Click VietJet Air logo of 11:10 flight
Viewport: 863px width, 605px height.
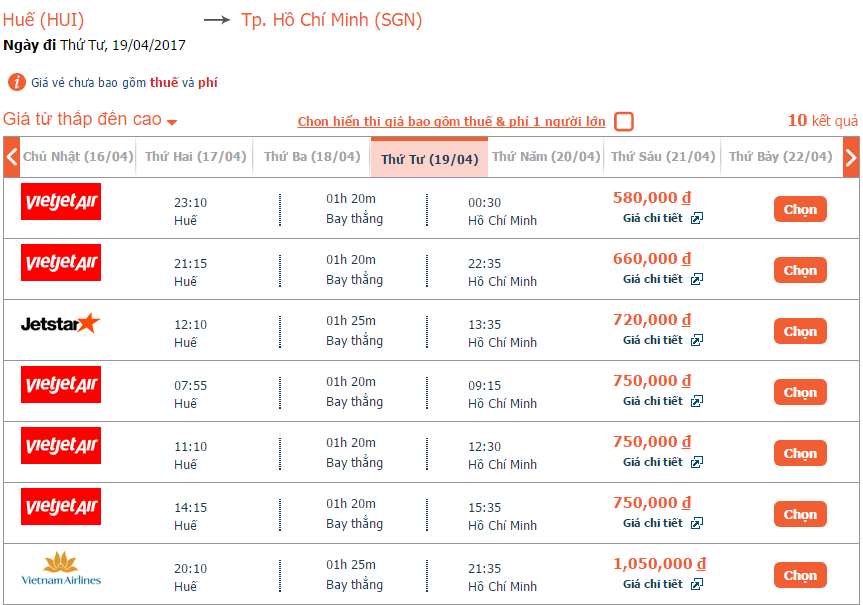[x=61, y=445]
